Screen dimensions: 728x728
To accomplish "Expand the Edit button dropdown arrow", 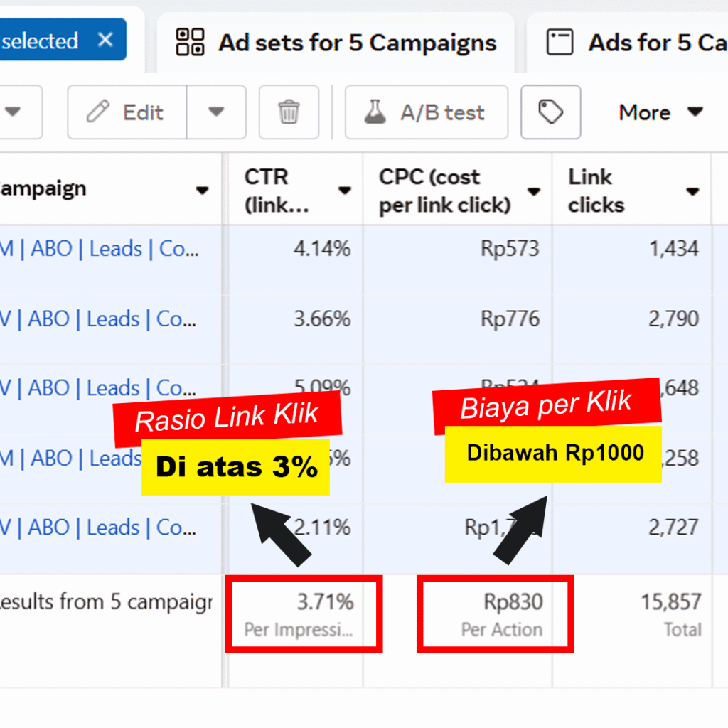I will pyautogui.click(x=216, y=112).
